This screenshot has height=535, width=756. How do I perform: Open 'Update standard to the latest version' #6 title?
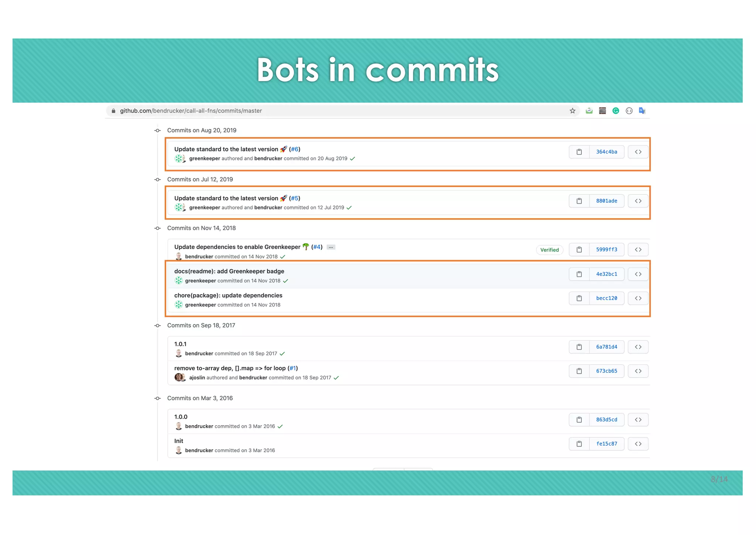click(x=226, y=149)
